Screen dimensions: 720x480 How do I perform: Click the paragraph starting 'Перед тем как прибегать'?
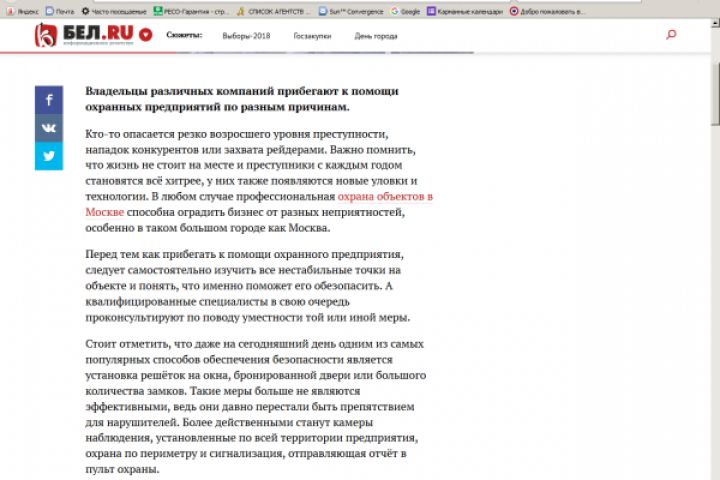248,286
